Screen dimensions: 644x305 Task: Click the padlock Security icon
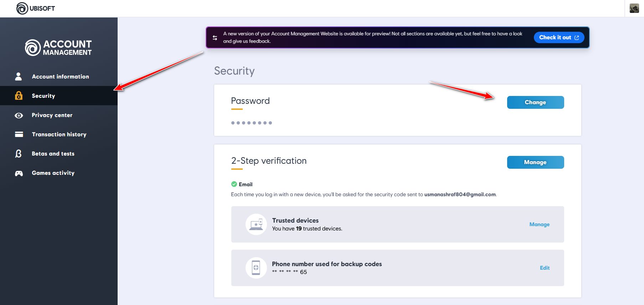click(19, 96)
